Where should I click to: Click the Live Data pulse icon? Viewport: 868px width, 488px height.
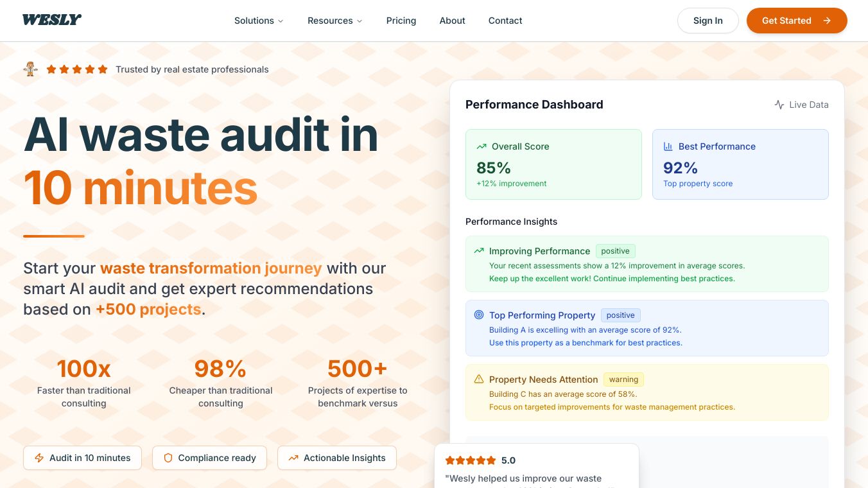[x=779, y=105]
